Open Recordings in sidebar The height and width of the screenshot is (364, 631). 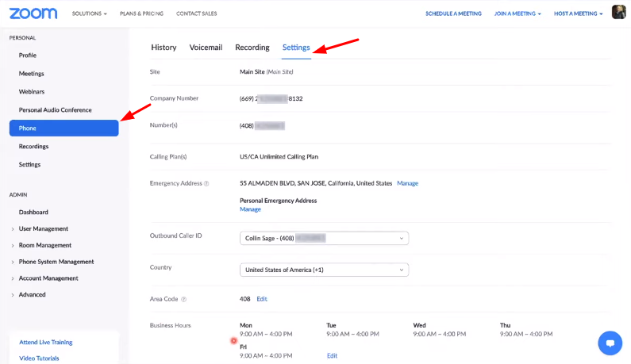(x=33, y=147)
